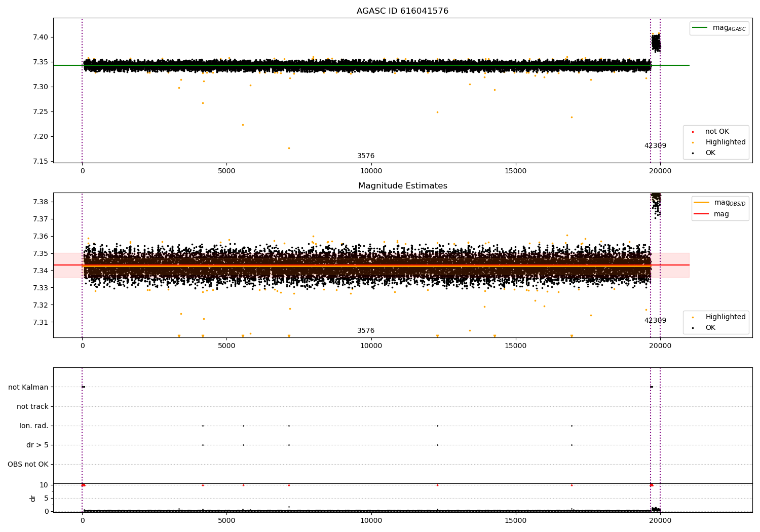The height and width of the screenshot is (532, 760).
Task: Click the 7.36 y-axis tick label
Action: click(41, 237)
